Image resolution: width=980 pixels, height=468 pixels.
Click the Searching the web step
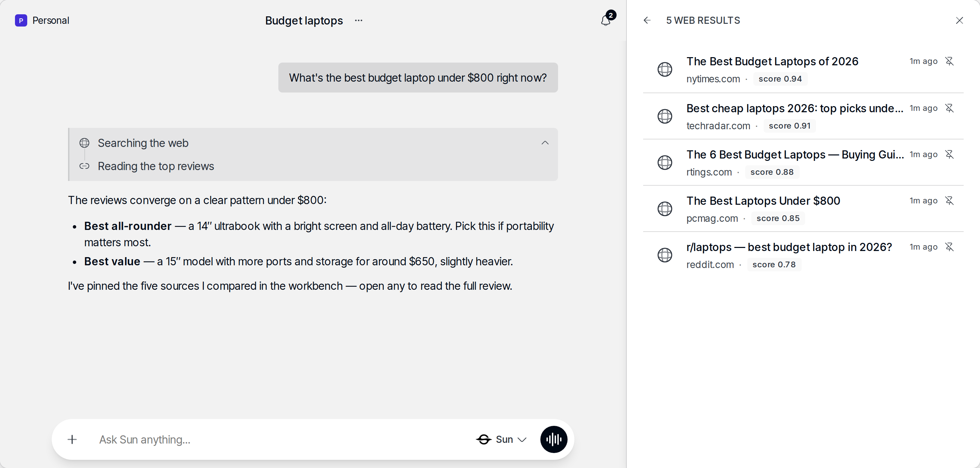(143, 143)
